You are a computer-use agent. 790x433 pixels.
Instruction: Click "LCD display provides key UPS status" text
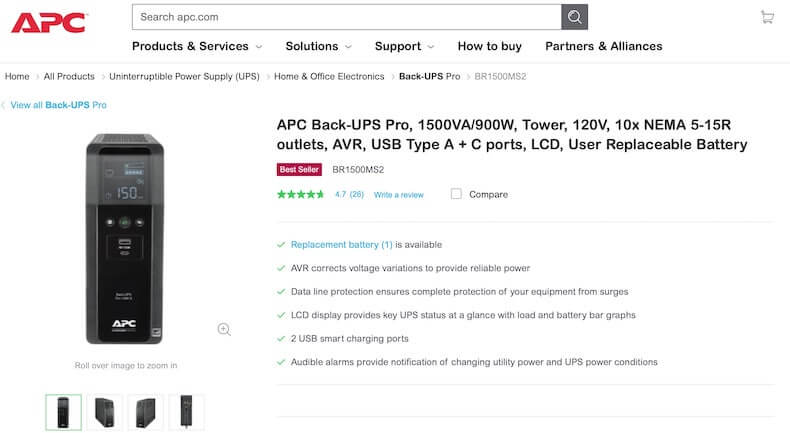(x=463, y=315)
